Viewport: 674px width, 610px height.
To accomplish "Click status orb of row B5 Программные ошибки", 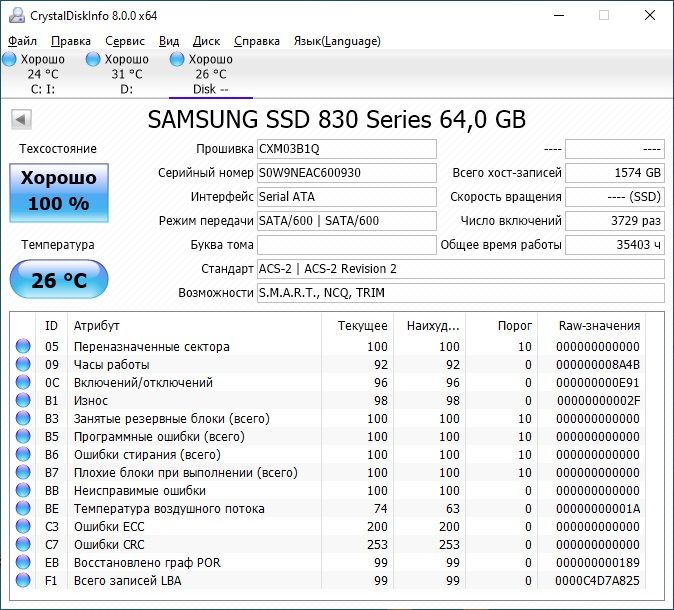I will [x=23, y=436].
